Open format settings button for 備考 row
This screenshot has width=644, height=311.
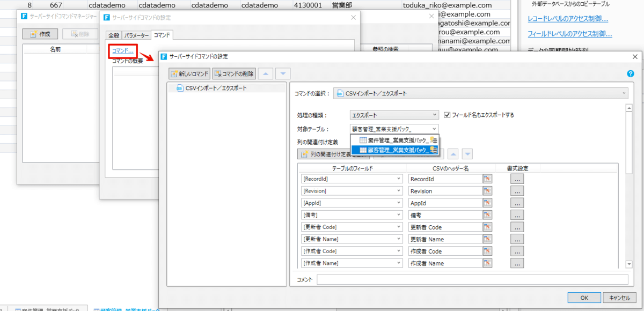click(517, 215)
